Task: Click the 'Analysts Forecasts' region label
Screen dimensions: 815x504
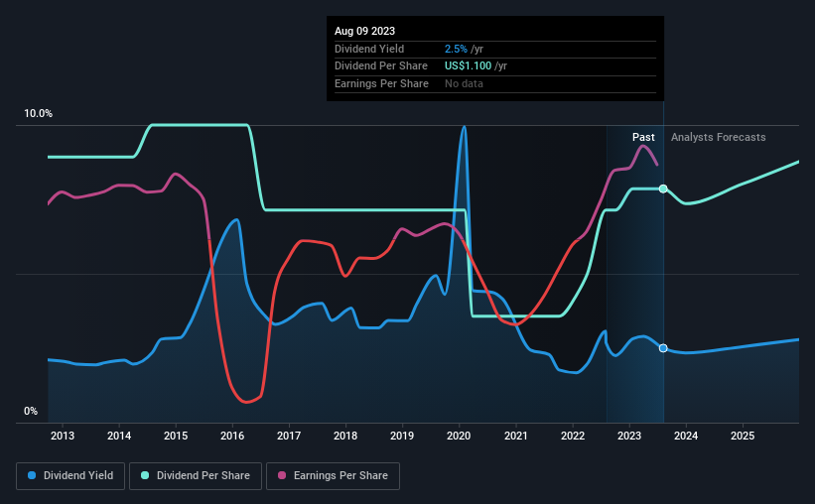Action: pos(719,137)
